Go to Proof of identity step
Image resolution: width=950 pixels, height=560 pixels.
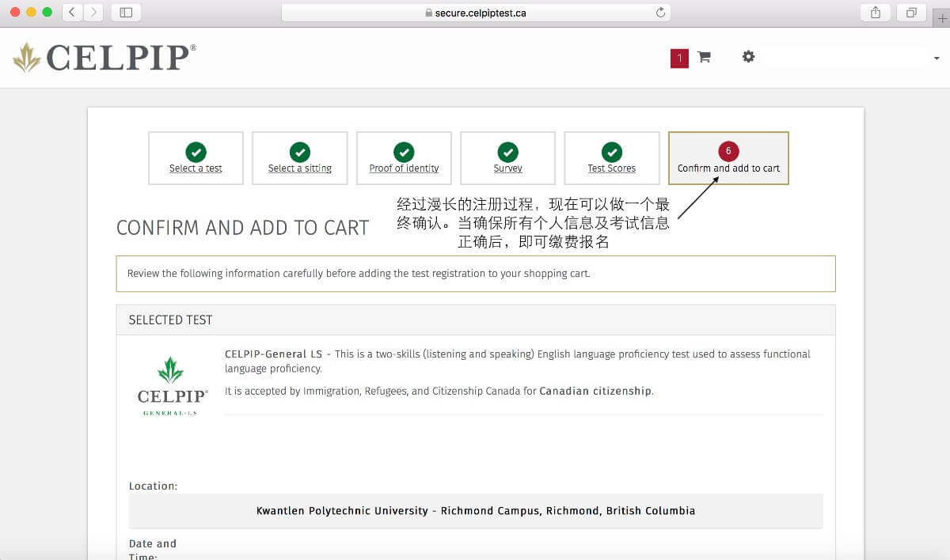click(404, 158)
